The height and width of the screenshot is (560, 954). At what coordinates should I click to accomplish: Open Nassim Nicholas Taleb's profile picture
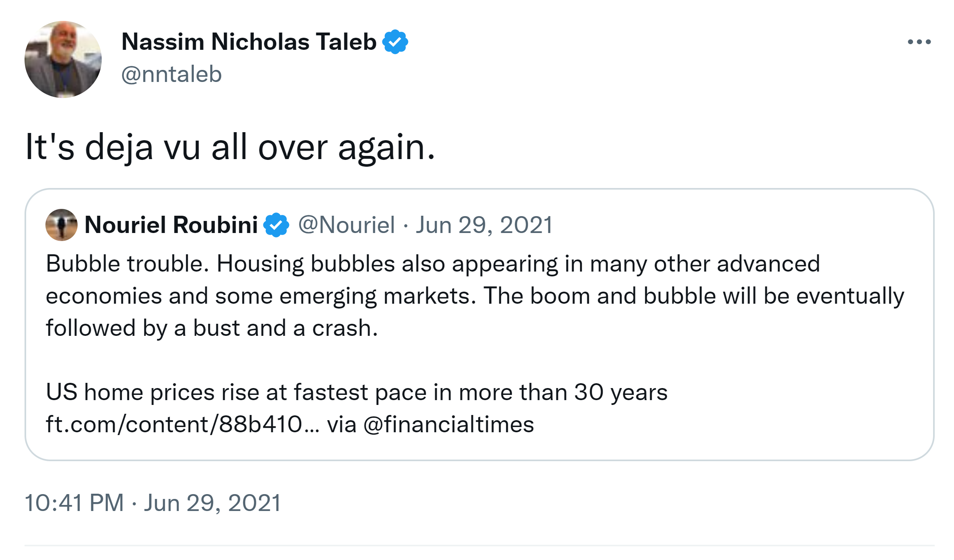coord(63,59)
